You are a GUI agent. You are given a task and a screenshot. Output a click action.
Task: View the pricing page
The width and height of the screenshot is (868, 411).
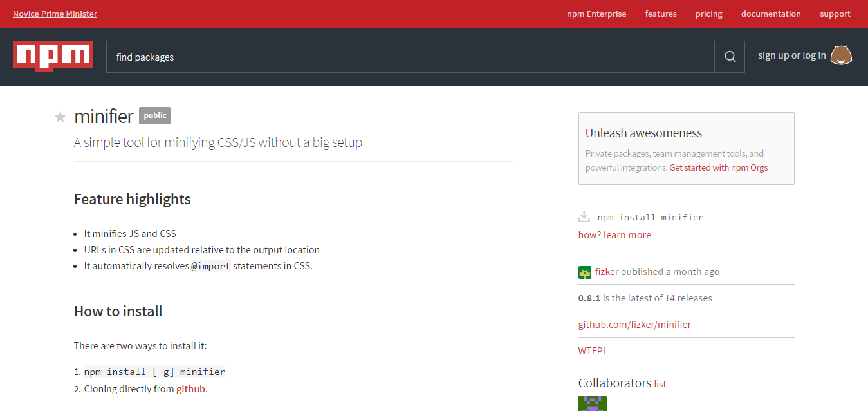click(x=709, y=14)
